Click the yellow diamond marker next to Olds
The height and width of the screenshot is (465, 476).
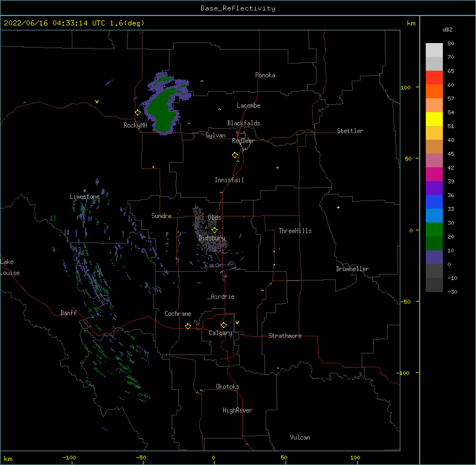(214, 230)
